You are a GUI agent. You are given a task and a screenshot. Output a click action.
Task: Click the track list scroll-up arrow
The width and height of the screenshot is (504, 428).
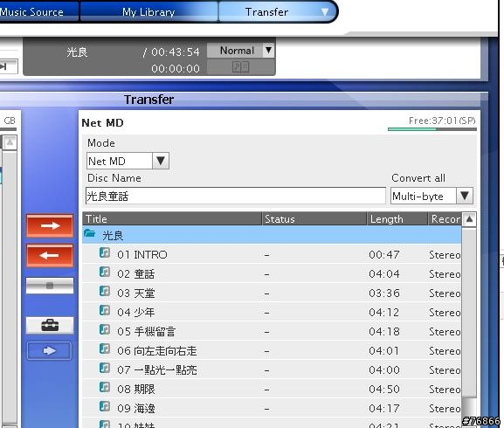click(x=469, y=219)
